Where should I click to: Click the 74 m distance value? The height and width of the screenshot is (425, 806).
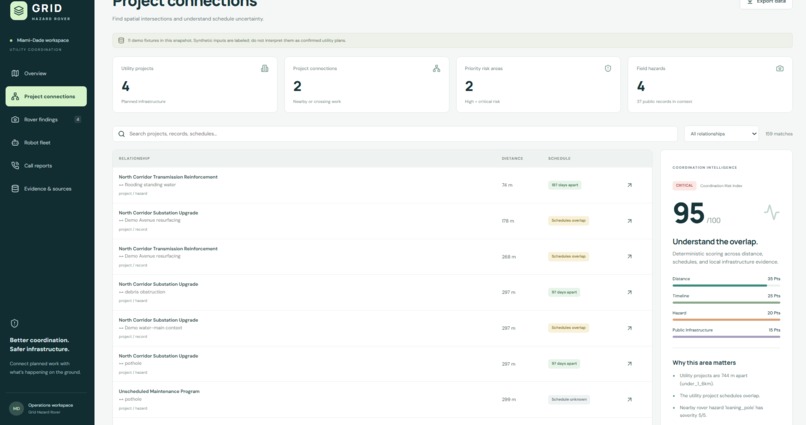[x=507, y=185]
